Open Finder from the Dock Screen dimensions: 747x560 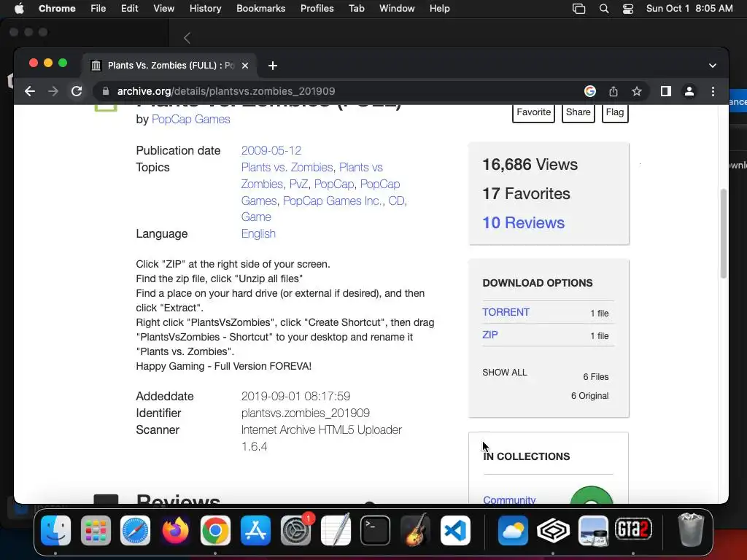click(x=55, y=531)
